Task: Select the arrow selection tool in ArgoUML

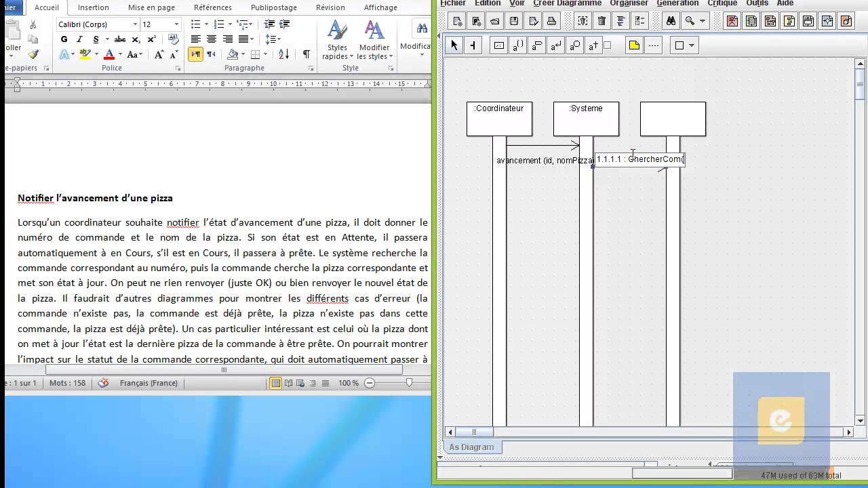Action: click(x=454, y=45)
